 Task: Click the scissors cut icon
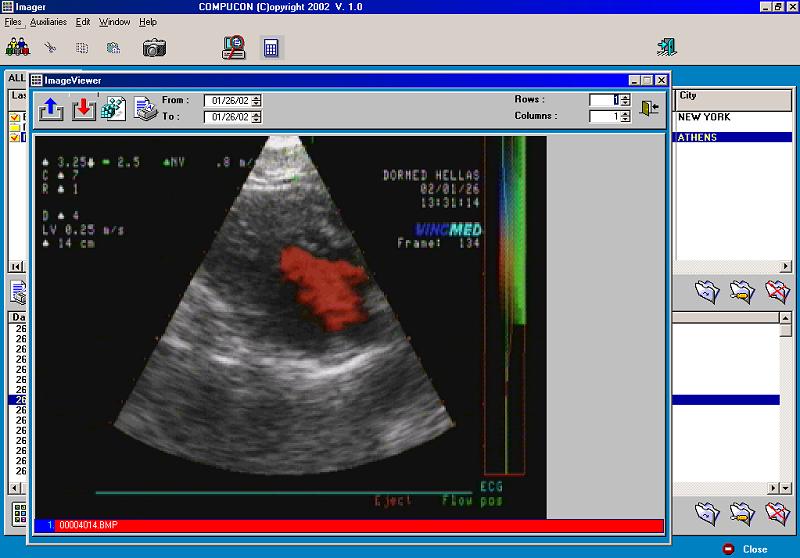point(50,48)
